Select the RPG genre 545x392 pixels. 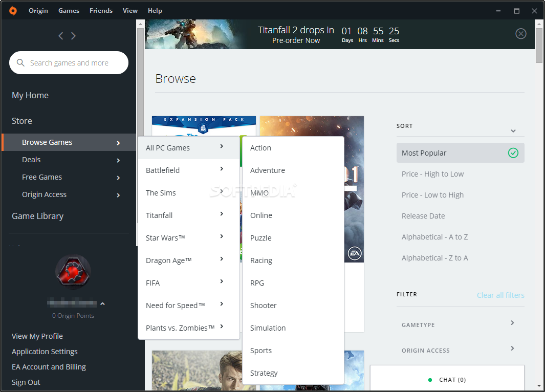pos(293,283)
